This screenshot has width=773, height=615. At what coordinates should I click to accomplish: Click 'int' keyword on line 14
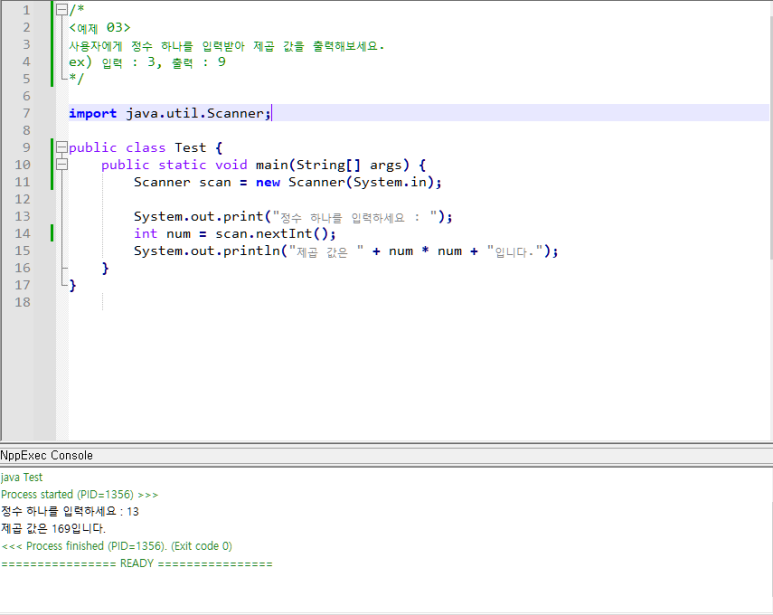point(145,233)
